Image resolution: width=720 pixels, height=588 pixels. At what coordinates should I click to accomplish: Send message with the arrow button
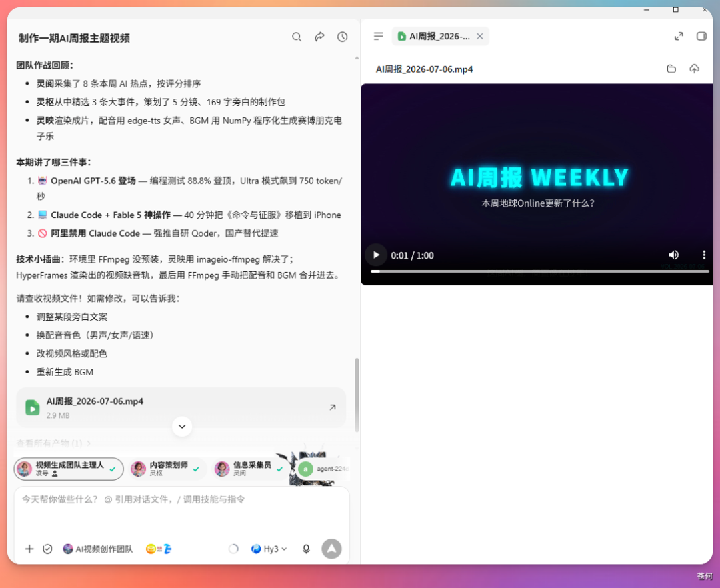click(x=331, y=549)
